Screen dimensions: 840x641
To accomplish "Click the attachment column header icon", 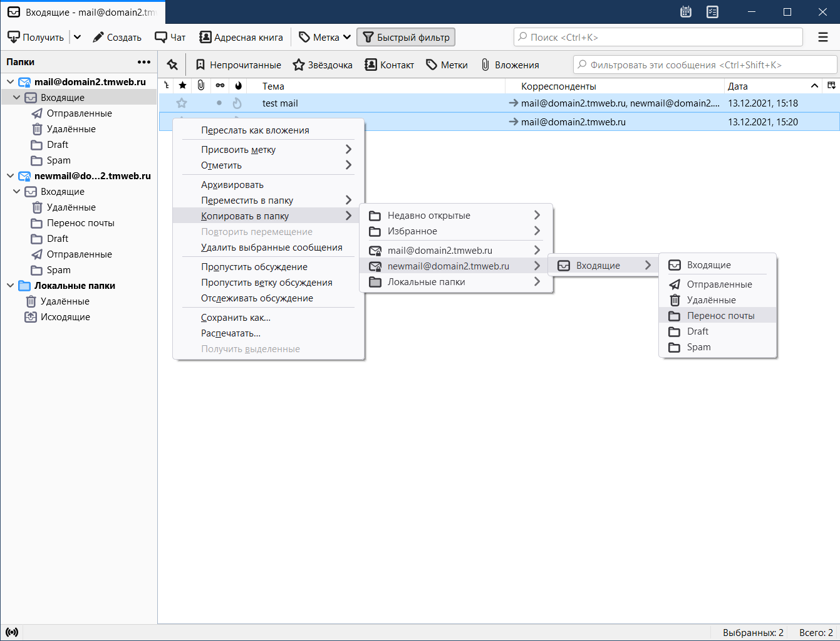I will click(200, 85).
